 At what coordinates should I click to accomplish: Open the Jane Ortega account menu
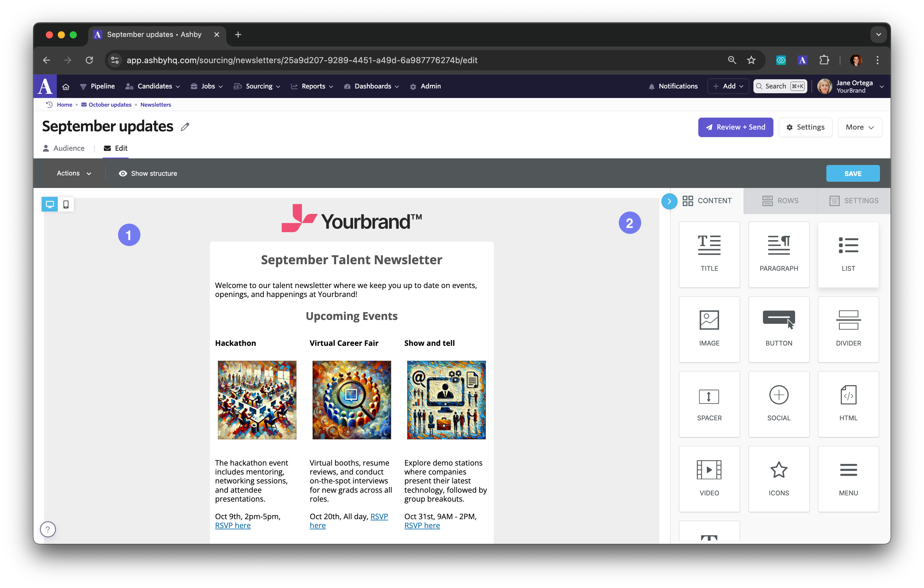(851, 86)
